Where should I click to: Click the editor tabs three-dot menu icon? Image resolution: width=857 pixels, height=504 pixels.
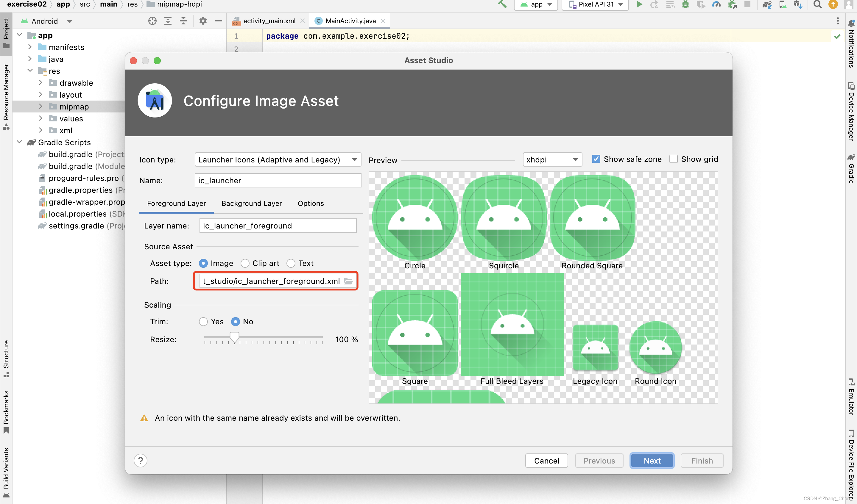(838, 21)
